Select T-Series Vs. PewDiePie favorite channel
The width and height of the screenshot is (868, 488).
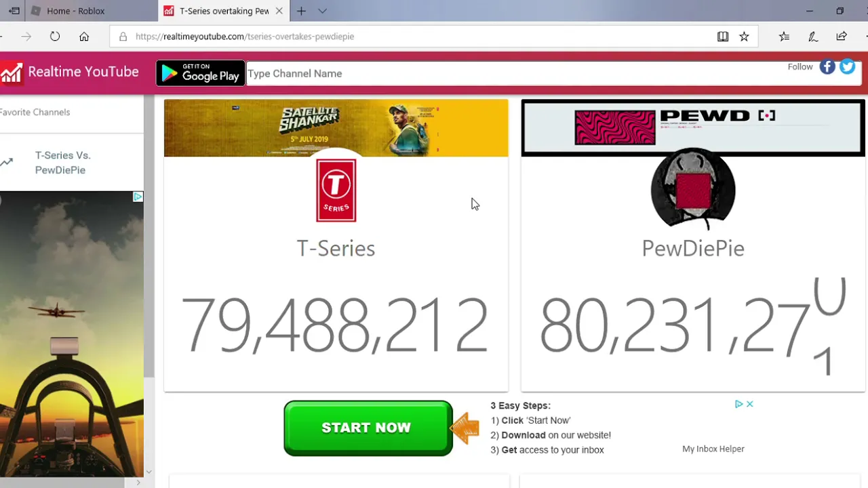click(63, 163)
